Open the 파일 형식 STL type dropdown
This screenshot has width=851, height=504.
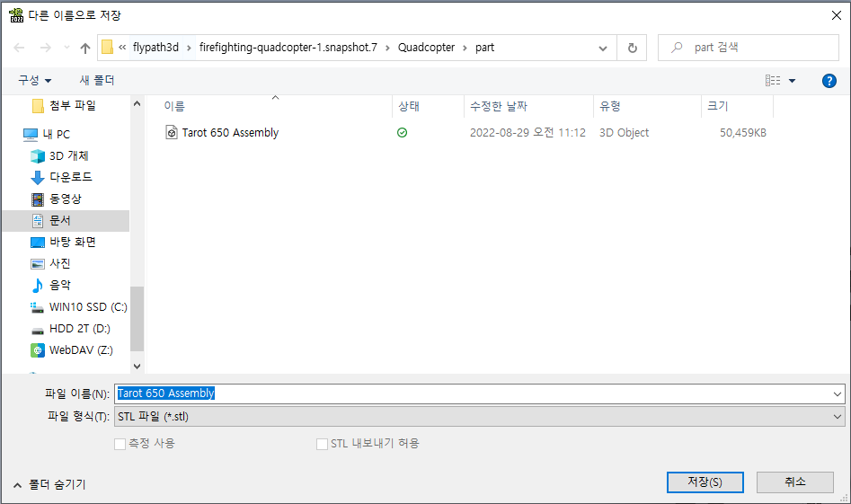click(480, 417)
